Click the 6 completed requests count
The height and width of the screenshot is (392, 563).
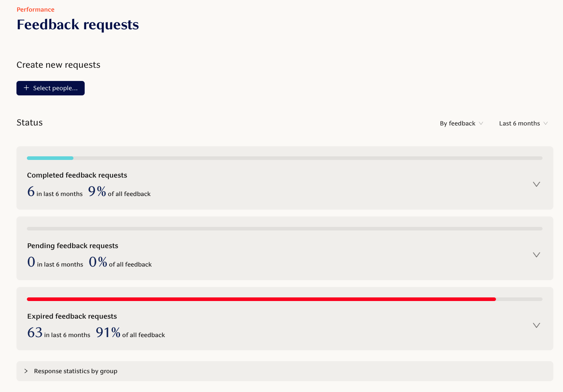click(31, 192)
